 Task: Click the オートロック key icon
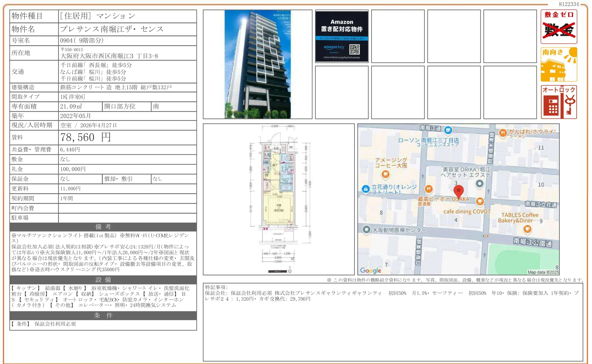pyautogui.click(x=559, y=102)
